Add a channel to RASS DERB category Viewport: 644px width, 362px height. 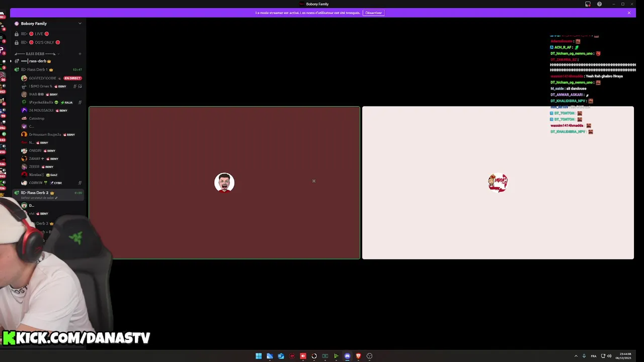pos(79,54)
